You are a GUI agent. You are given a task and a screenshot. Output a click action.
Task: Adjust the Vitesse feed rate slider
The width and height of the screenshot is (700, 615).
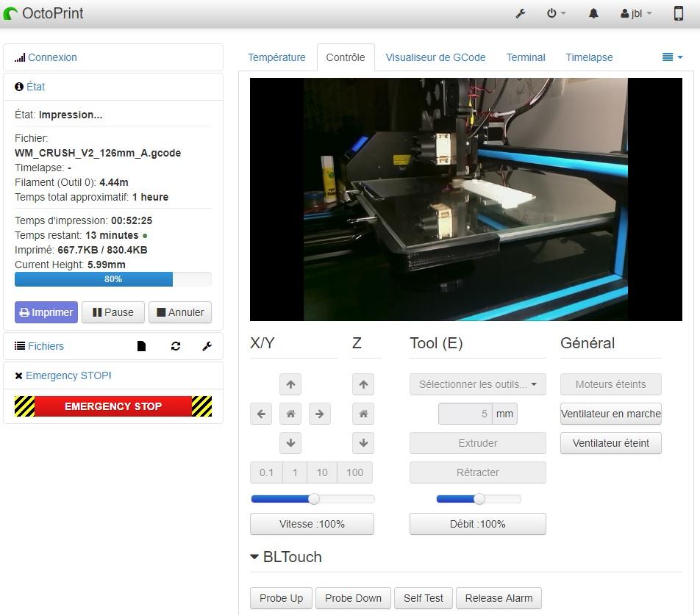[314, 499]
